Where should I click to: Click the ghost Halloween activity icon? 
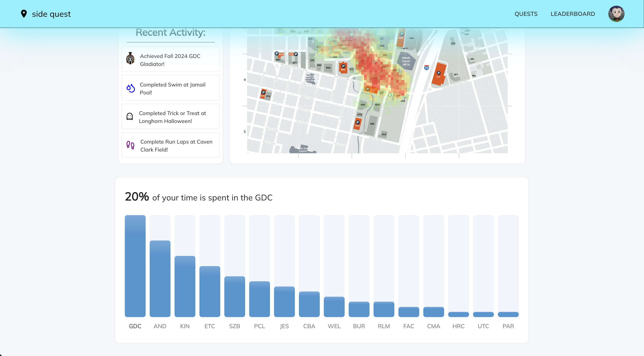coord(130,117)
